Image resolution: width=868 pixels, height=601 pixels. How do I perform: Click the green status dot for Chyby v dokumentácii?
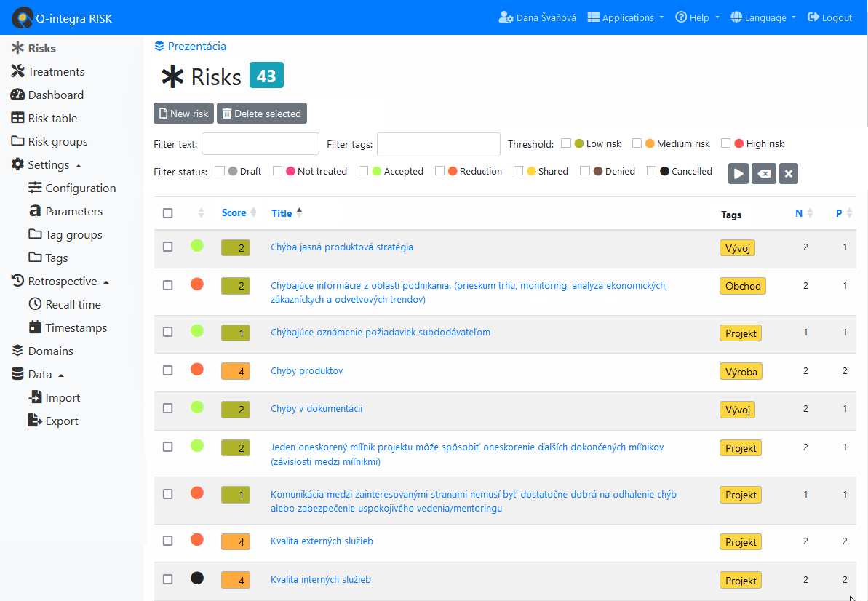197,407
